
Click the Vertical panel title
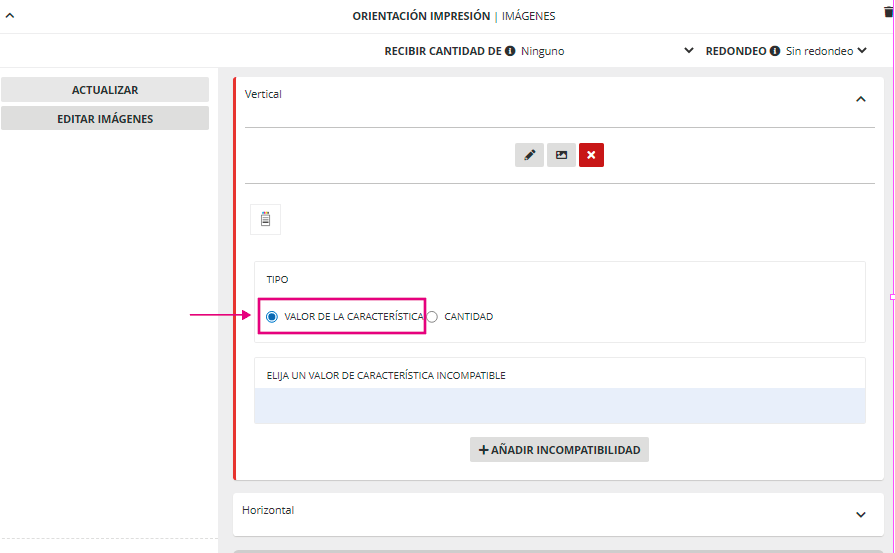pyautogui.click(x=264, y=94)
